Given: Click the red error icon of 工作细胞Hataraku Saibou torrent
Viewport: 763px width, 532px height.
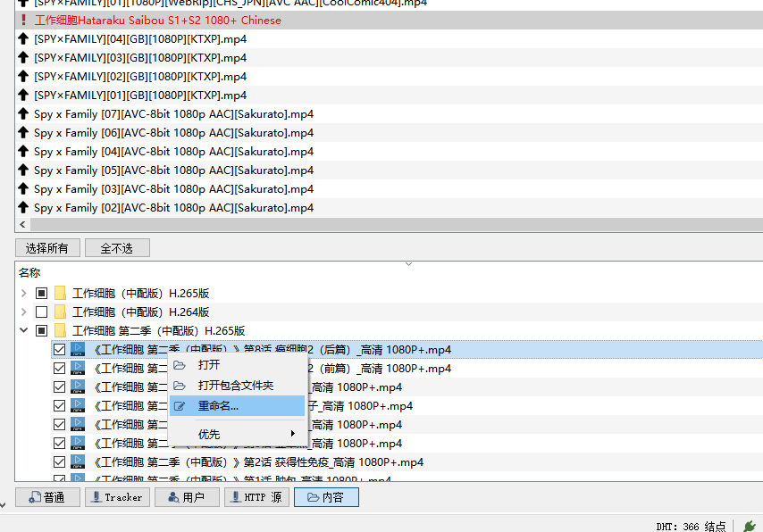Looking at the screenshot, I should point(23,20).
